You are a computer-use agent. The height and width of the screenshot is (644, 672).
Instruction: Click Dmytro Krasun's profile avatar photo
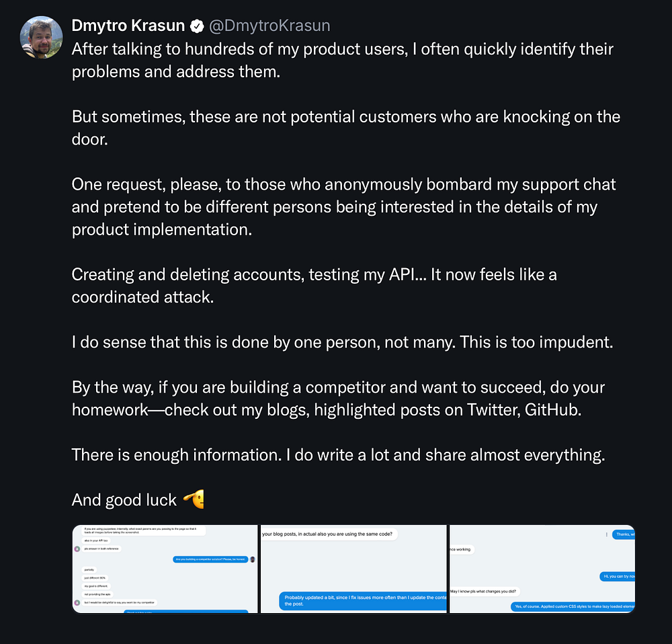(42, 37)
